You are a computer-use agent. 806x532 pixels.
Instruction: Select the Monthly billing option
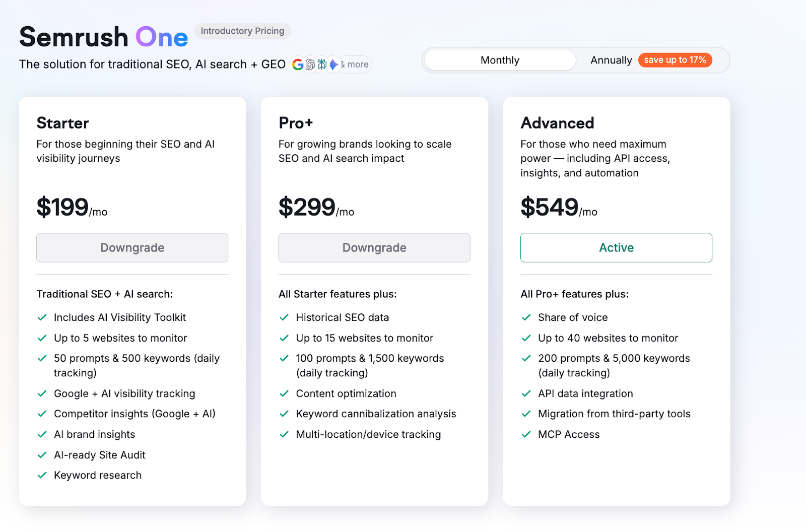click(x=499, y=60)
